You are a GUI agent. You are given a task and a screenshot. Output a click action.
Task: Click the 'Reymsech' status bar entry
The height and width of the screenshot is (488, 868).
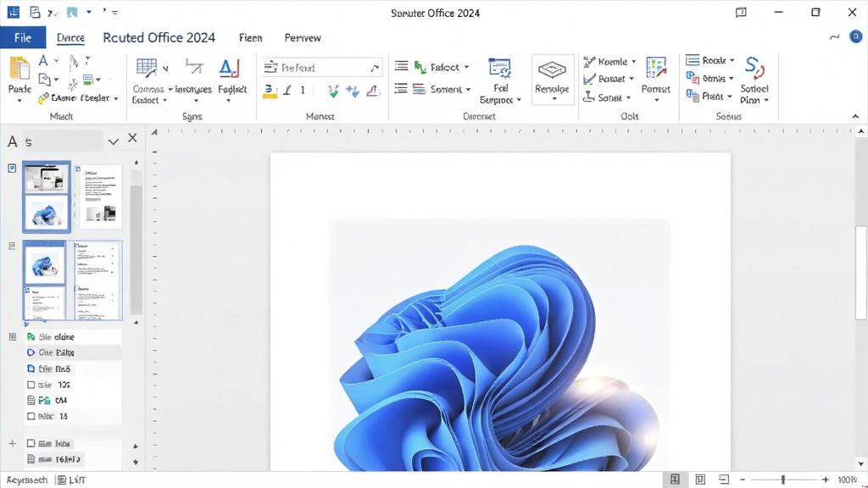click(x=26, y=480)
